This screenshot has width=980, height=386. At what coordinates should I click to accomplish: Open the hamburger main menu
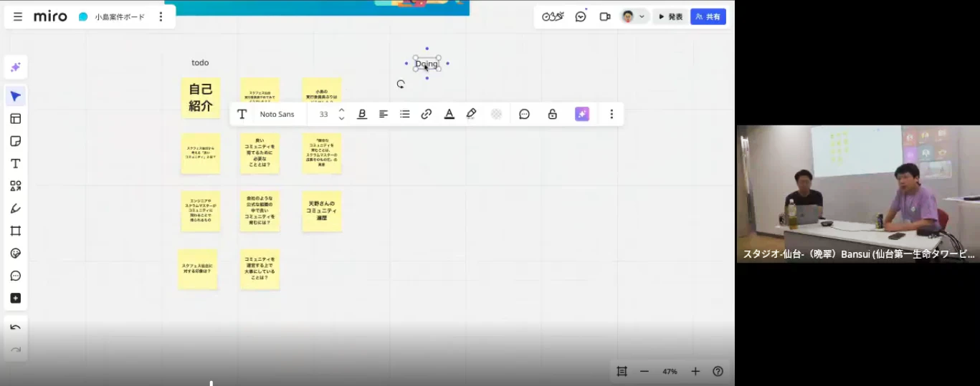click(18, 16)
